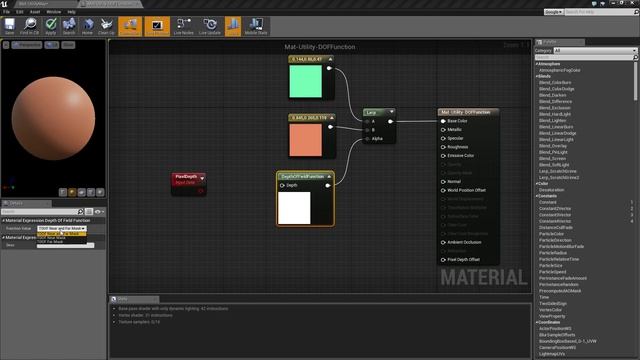Collapse the green constant node preview arrow
This screenshot has width=640, height=360.
[x=330, y=59]
